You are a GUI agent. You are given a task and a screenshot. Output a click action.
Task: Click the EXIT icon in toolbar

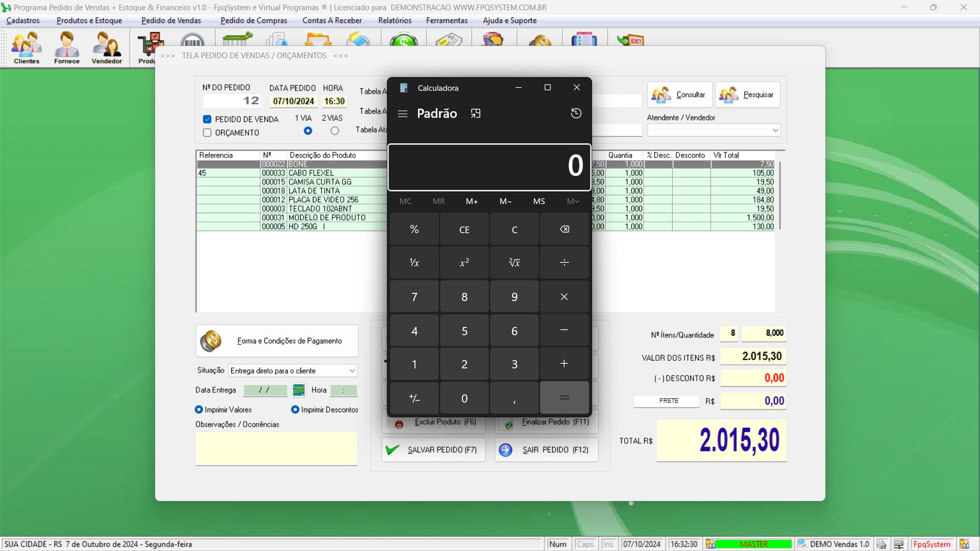click(x=630, y=40)
